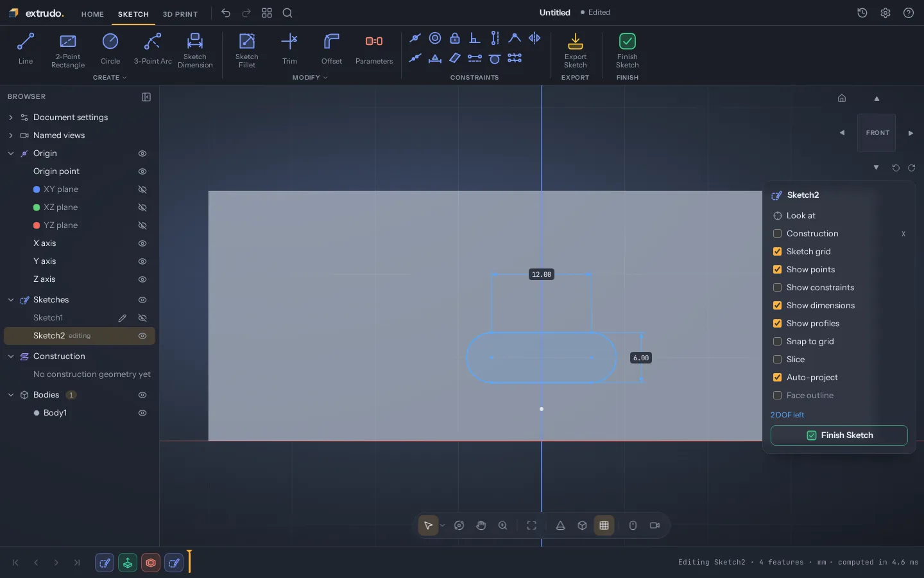Screen dimensions: 924x578
Task: Show the XY plane
Action: pyautogui.click(x=142, y=189)
